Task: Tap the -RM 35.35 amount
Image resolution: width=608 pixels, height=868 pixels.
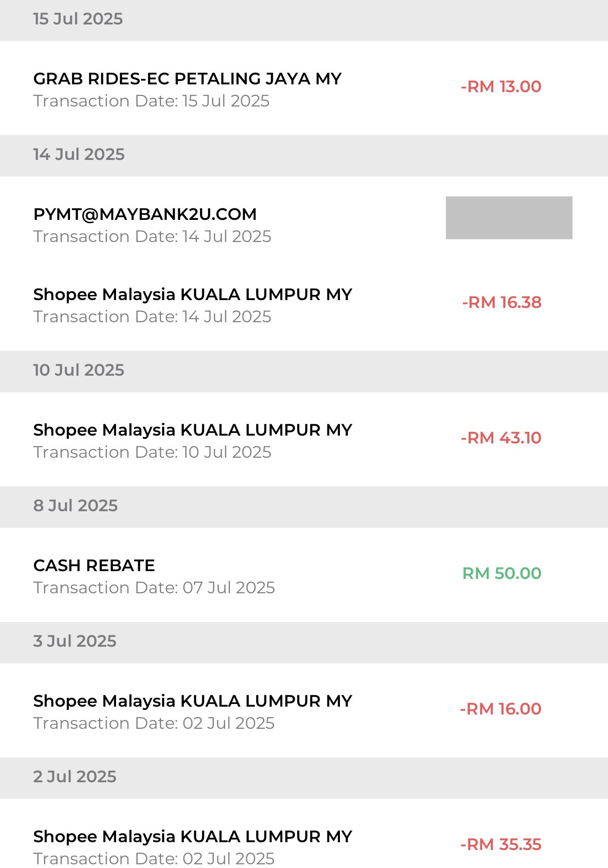Action: click(501, 844)
